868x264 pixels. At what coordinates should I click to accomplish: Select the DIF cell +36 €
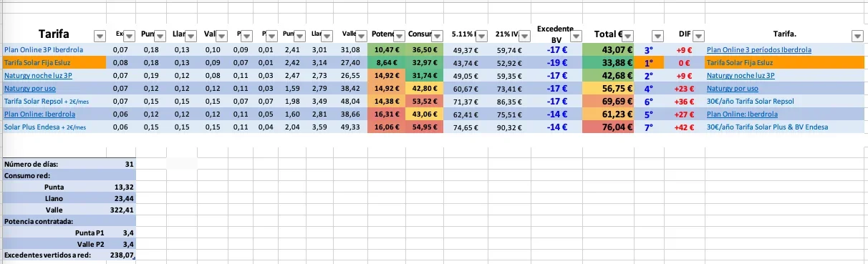685,101
